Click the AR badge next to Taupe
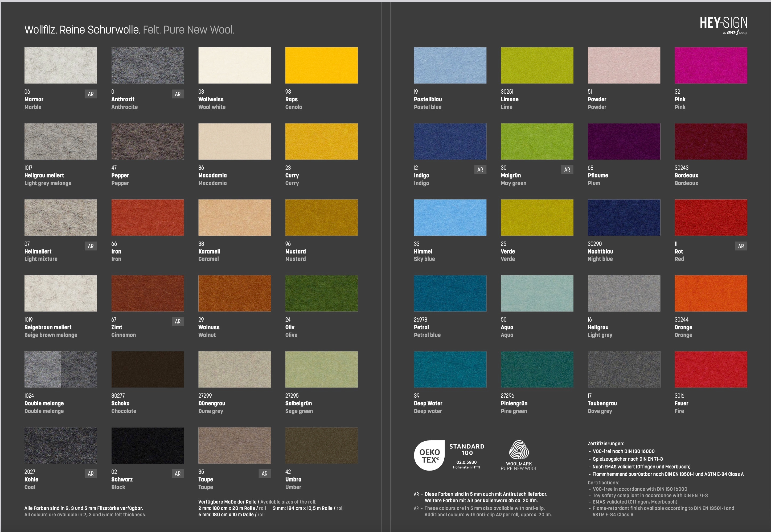The height and width of the screenshot is (532, 771). [x=265, y=474]
